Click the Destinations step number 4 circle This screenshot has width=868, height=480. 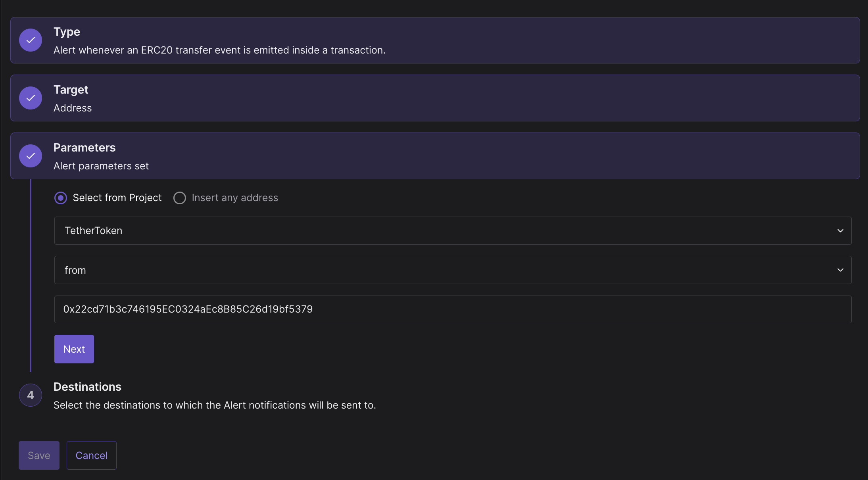31,395
